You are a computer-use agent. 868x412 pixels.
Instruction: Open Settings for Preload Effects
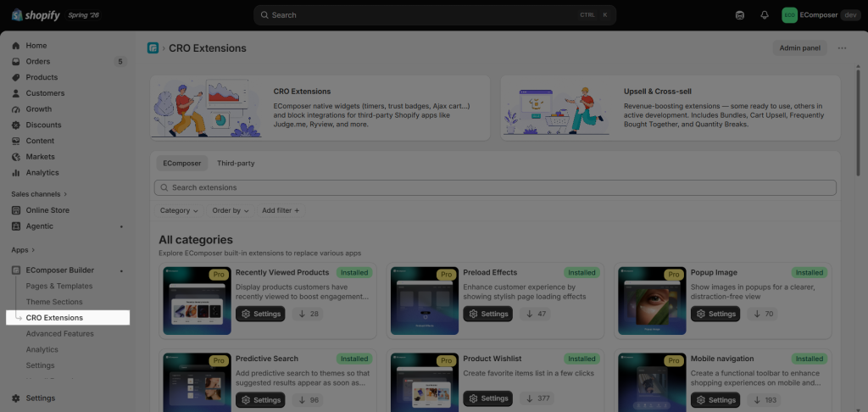pos(487,314)
